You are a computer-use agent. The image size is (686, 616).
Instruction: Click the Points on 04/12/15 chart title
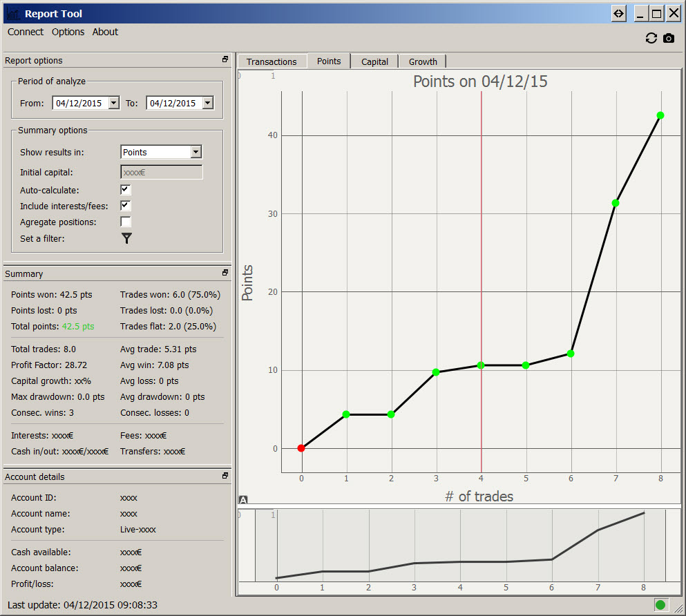pyautogui.click(x=480, y=81)
